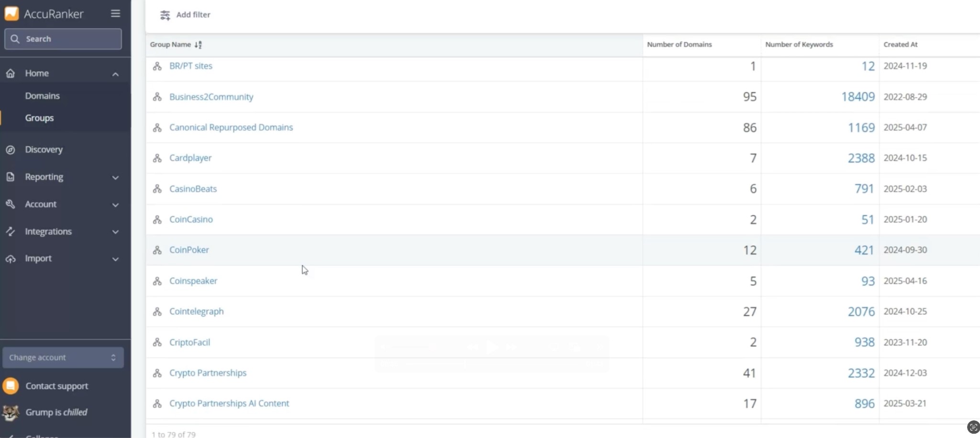Sort by Number of Domains column header
This screenshot has height=438, width=980.
tap(679, 45)
